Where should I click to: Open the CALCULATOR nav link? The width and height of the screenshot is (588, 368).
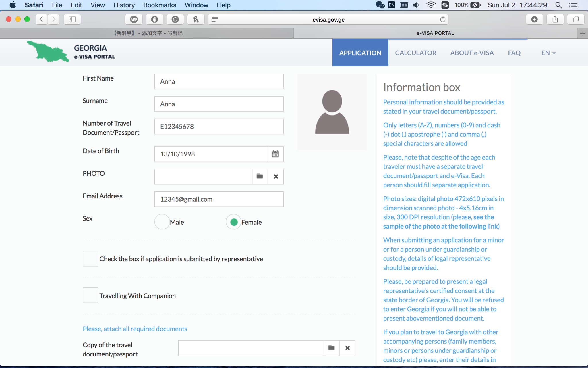point(415,53)
